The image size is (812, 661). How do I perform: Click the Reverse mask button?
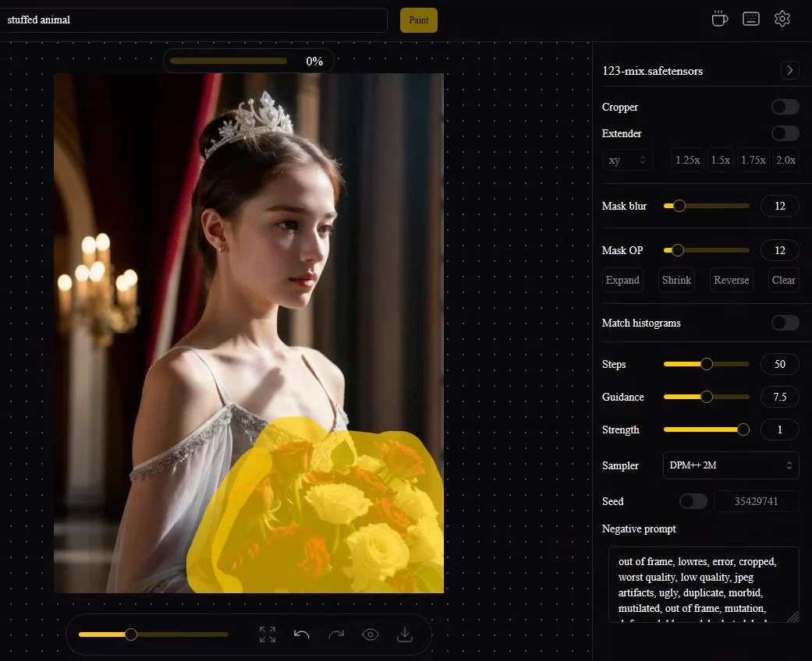pyautogui.click(x=731, y=280)
